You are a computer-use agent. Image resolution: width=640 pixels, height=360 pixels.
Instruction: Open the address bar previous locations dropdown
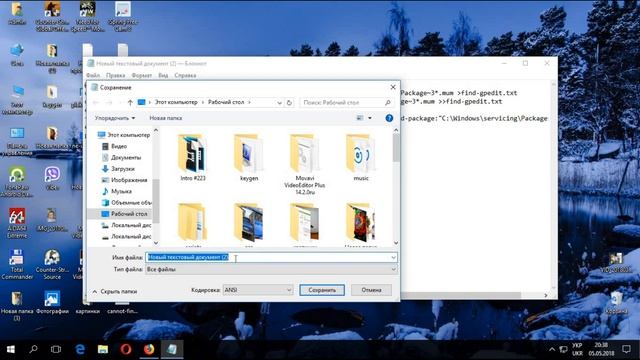[279, 102]
